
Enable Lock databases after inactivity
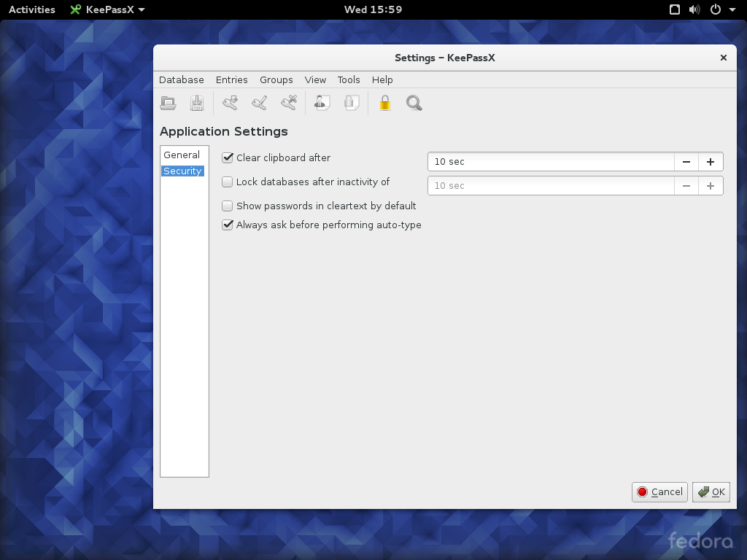228,182
